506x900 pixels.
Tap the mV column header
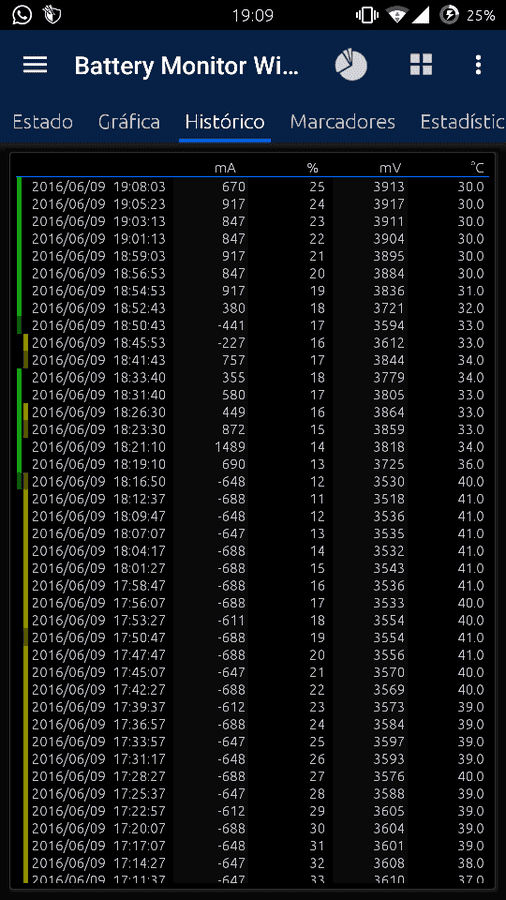(x=390, y=168)
